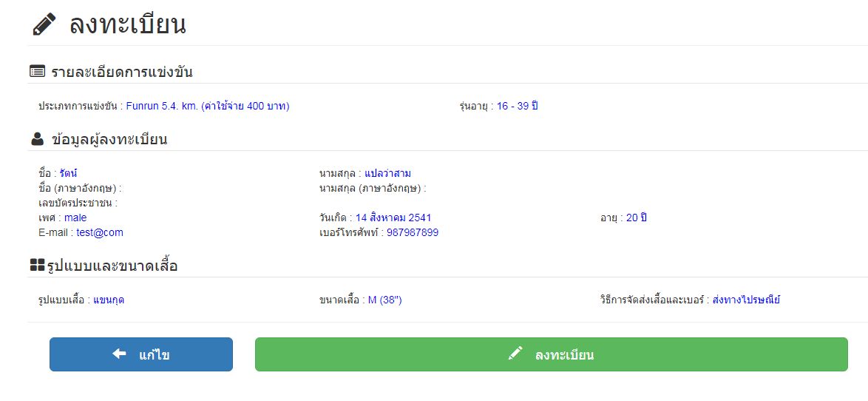Click the age value 20 ปี
Screen dimensions: 868x401
point(637,218)
